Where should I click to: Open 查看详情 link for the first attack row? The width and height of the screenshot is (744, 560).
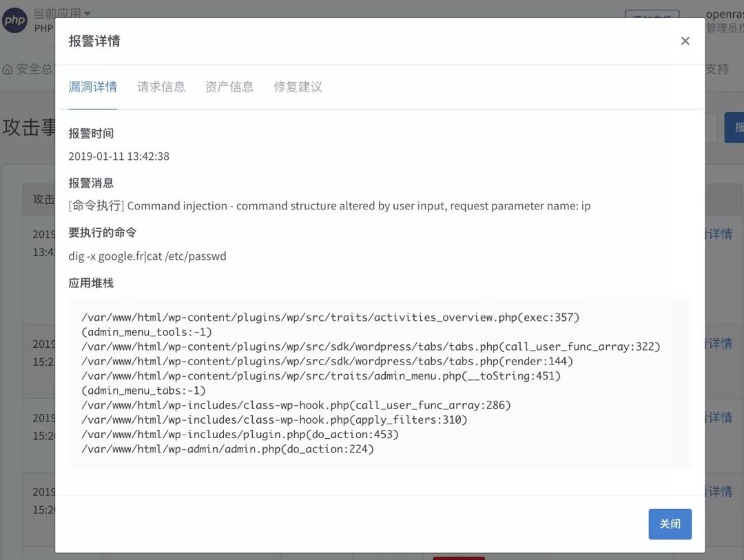[x=719, y=234]
